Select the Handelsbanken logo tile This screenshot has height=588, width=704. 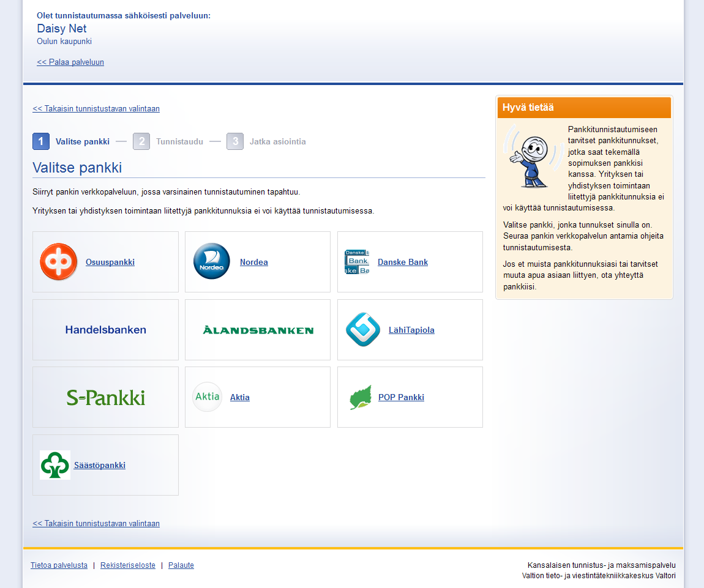coord(105,330)
